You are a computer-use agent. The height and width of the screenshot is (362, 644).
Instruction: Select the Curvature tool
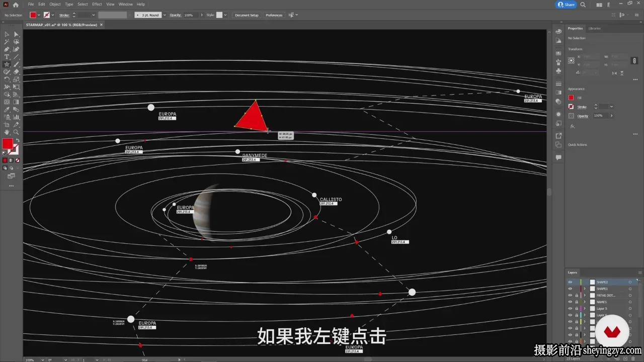(16, 49)
